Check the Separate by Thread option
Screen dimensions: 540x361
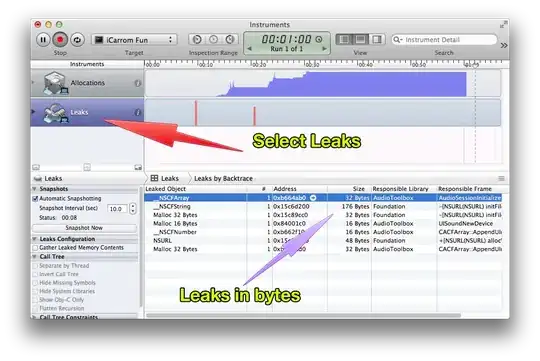point(35,266)
